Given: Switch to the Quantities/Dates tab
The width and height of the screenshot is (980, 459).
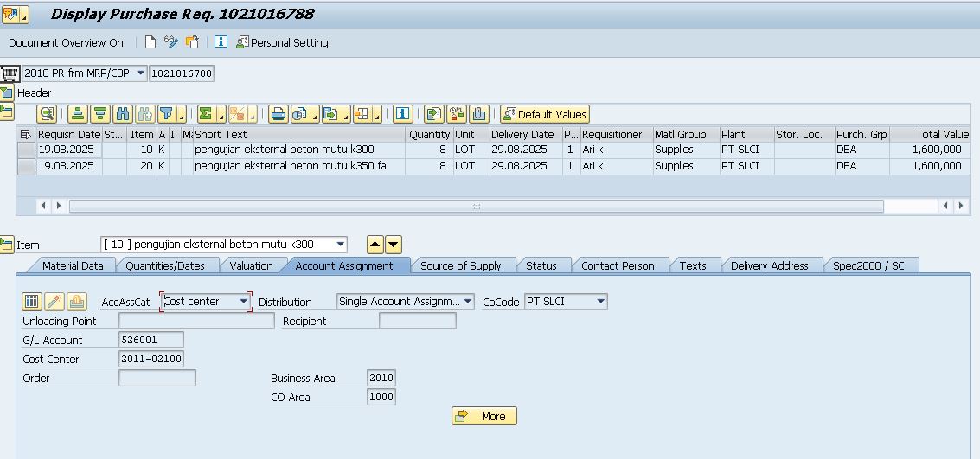Looking at the screenshot, I should pyautogui.click(x=165, y=265).
